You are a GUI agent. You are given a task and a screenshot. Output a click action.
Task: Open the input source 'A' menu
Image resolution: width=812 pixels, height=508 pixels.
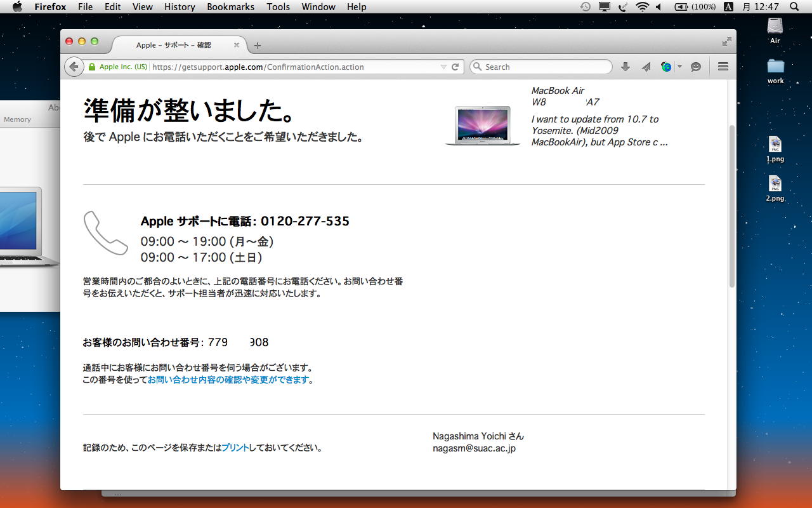point(728,7)
